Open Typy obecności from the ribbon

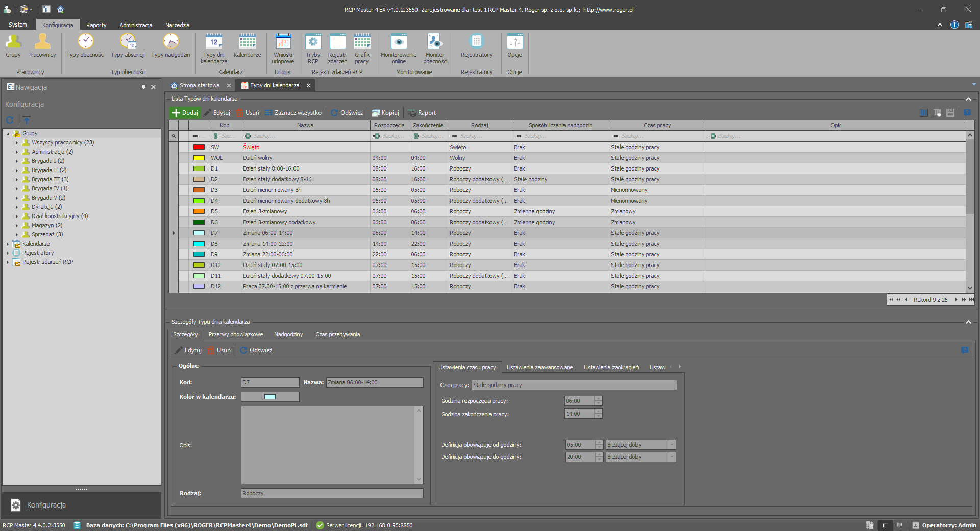click(x=85, y=46)
